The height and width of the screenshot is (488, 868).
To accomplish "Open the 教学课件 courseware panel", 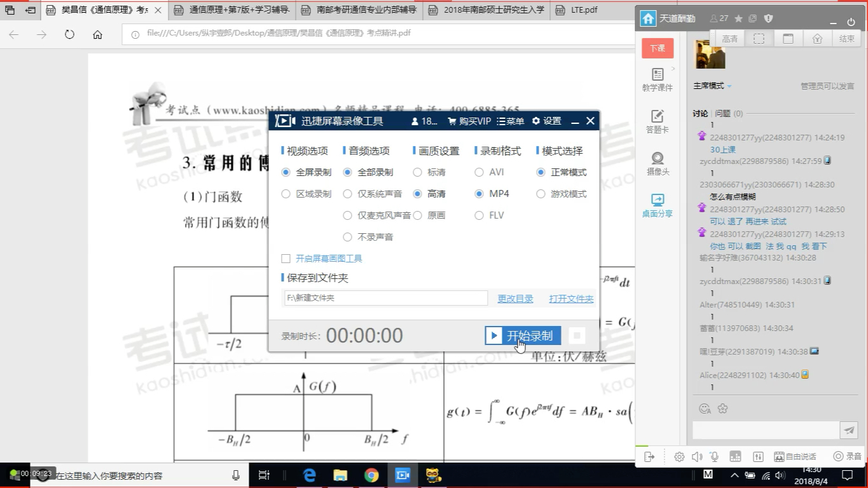I will [658, 79].
